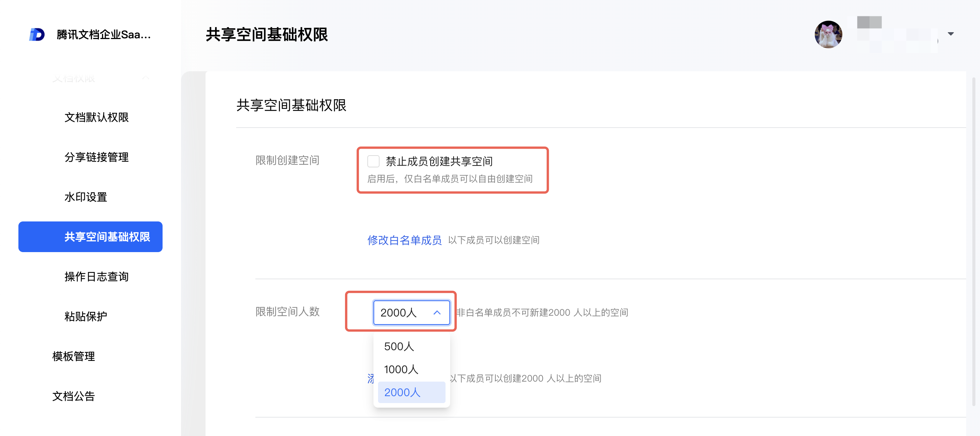Open the account menu dropdown arrow
The image size is (980, 436).
950,34
